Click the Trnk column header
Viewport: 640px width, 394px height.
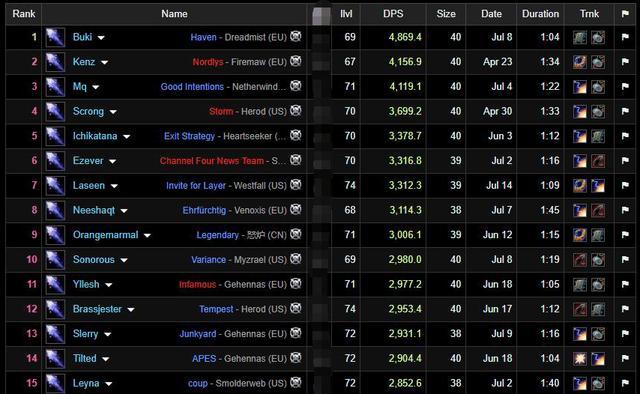point(589,14)
